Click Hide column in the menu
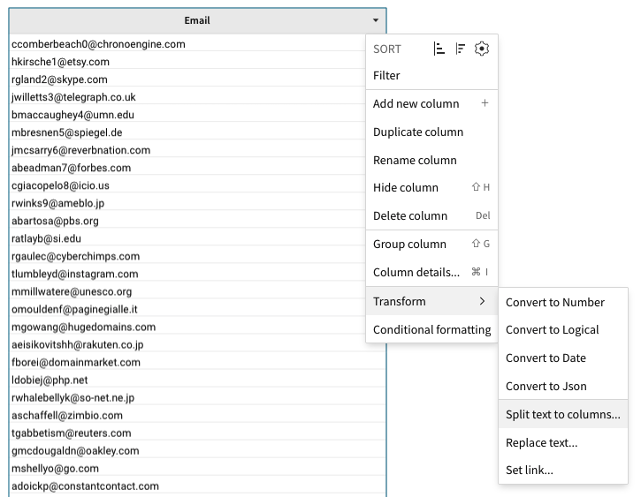Screen dimensions: 642x498 [406, 188]
